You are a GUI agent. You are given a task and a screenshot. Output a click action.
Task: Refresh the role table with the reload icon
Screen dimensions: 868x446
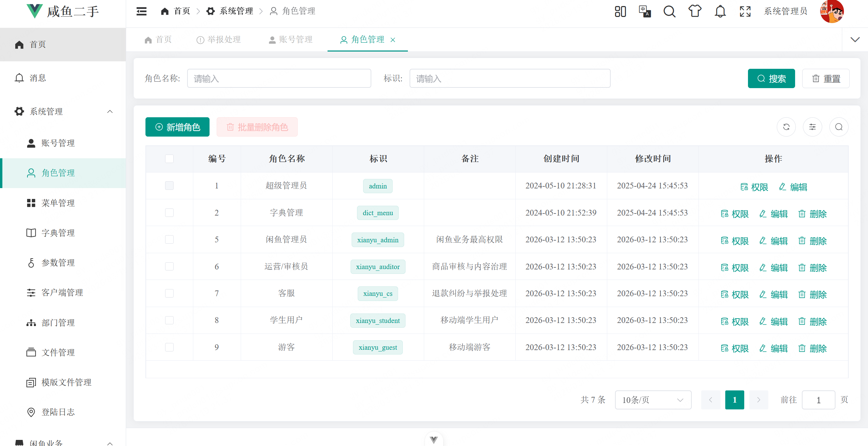click(x=786, y=127)
